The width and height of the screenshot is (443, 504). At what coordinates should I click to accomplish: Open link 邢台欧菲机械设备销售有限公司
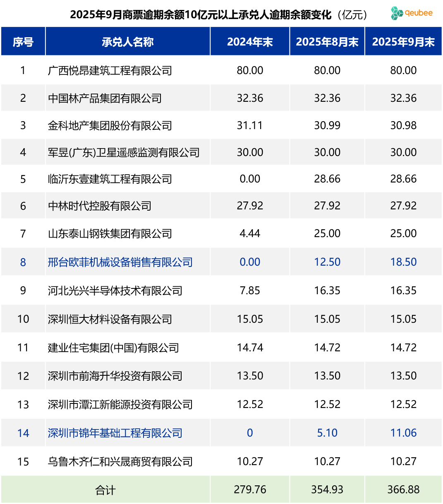120,262
